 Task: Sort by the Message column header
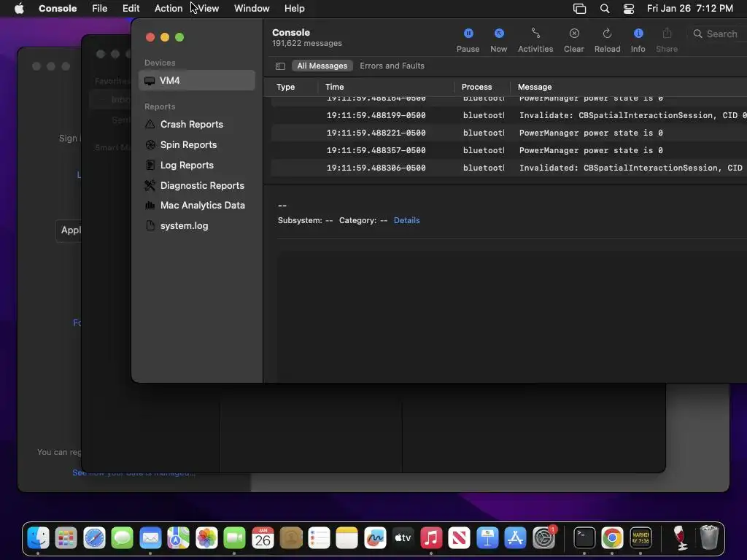tap(535, 87)
